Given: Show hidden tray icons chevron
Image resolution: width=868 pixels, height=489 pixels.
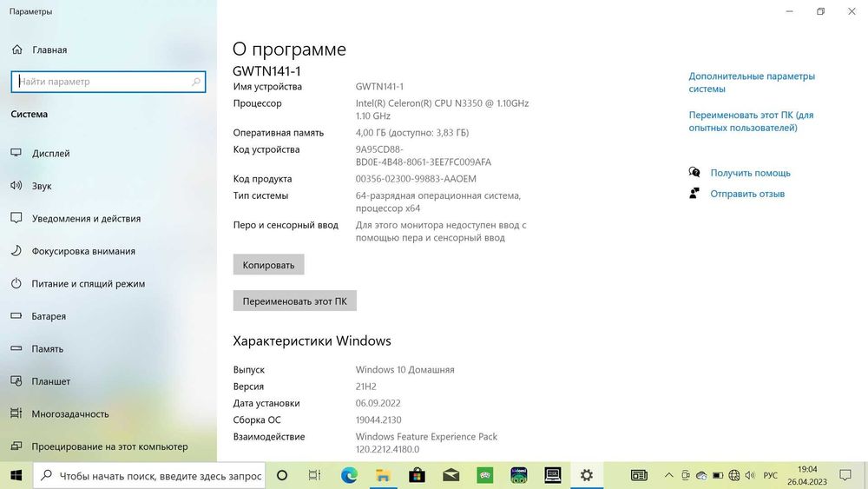Looking at the screenshot, I should click(x=668, y=475).
